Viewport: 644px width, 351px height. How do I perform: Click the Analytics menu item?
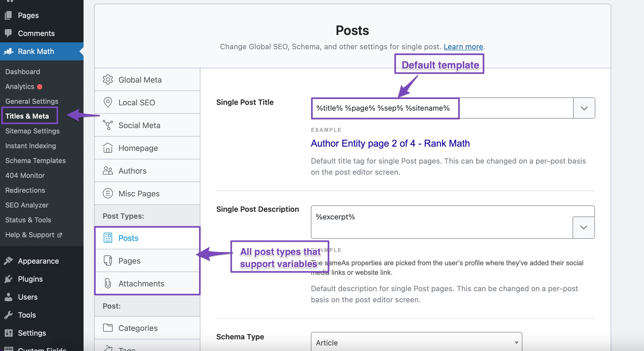pyautogui.click(x=20, y=86)
